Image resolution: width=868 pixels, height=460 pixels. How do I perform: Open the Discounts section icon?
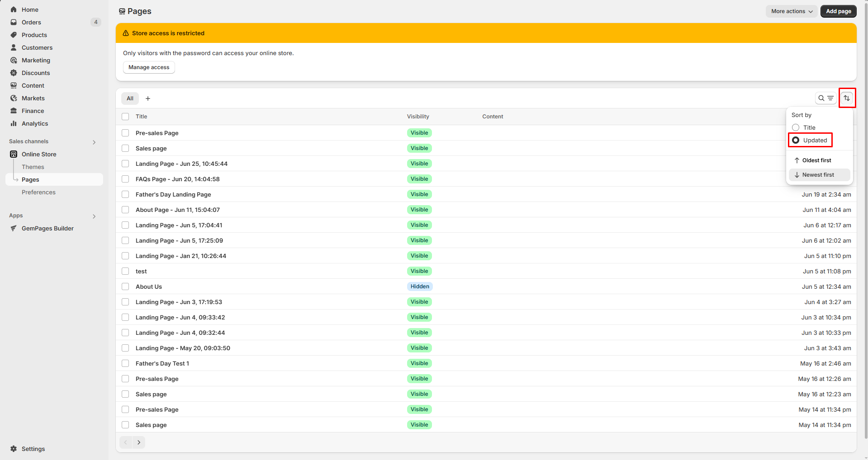[14, 73]
